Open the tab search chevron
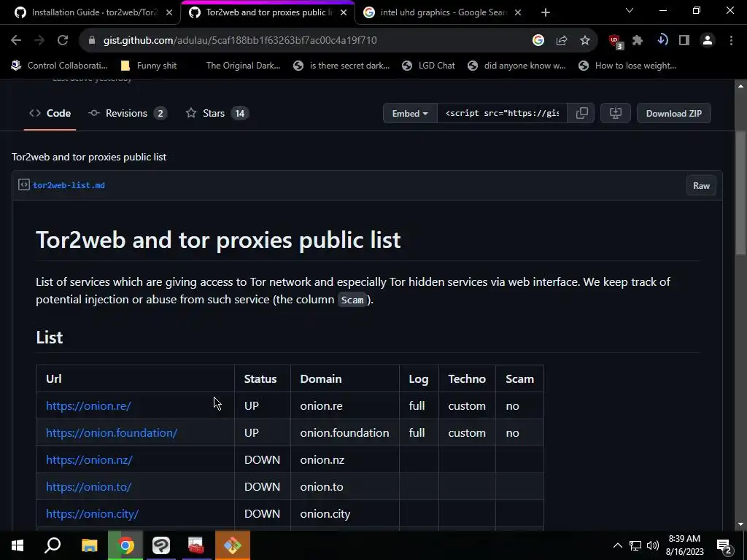747x560 pixels. point(630,10)
